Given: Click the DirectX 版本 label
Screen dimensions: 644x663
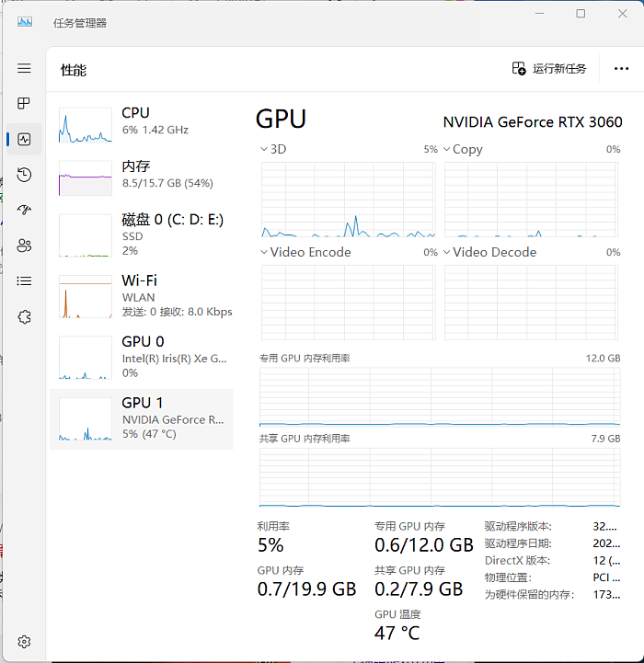Looking at the screenshot, I should [x=517, y=561].
